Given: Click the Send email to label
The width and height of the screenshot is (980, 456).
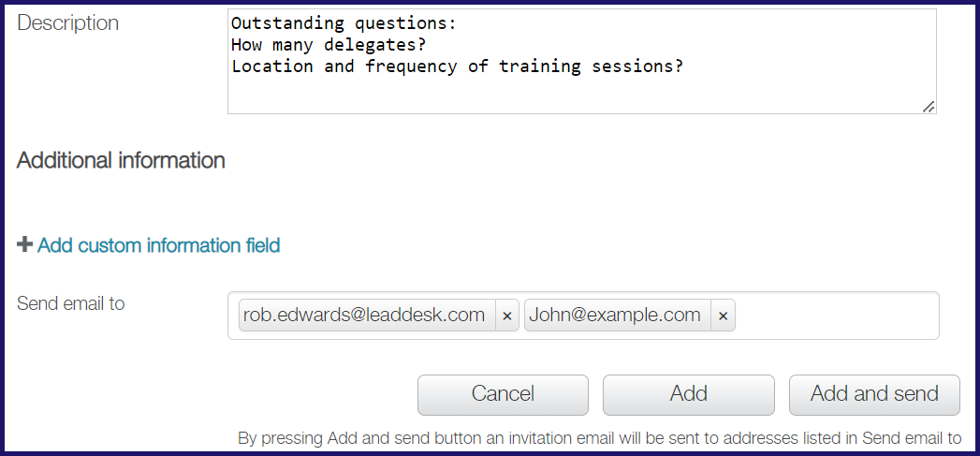Looking at the screenshot, I should 70,303.
